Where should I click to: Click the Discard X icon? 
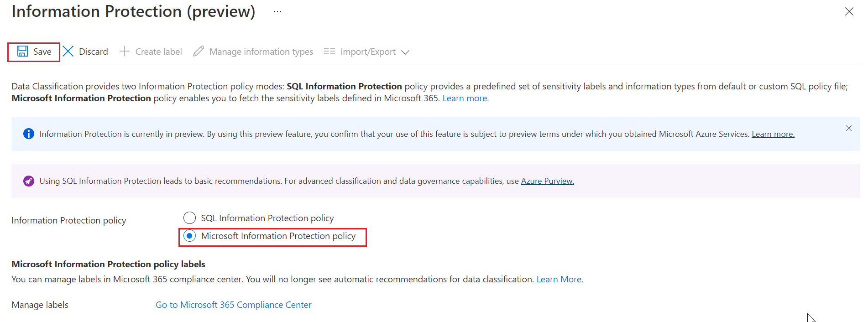coord(68,51)
